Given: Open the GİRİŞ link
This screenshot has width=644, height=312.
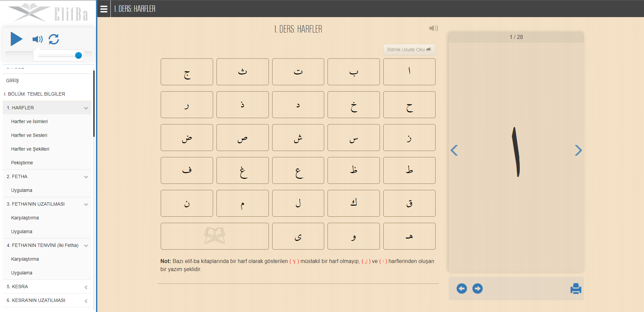Looking at the screenshot, I should coord(12,81).
